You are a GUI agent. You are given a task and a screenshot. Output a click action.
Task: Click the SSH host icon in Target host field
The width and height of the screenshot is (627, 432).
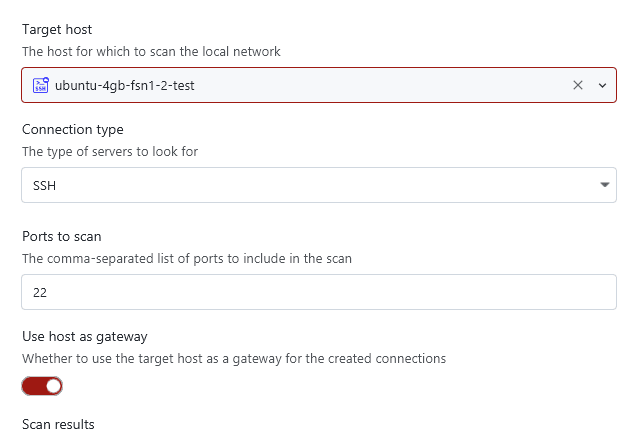click(x=41, y=85)
